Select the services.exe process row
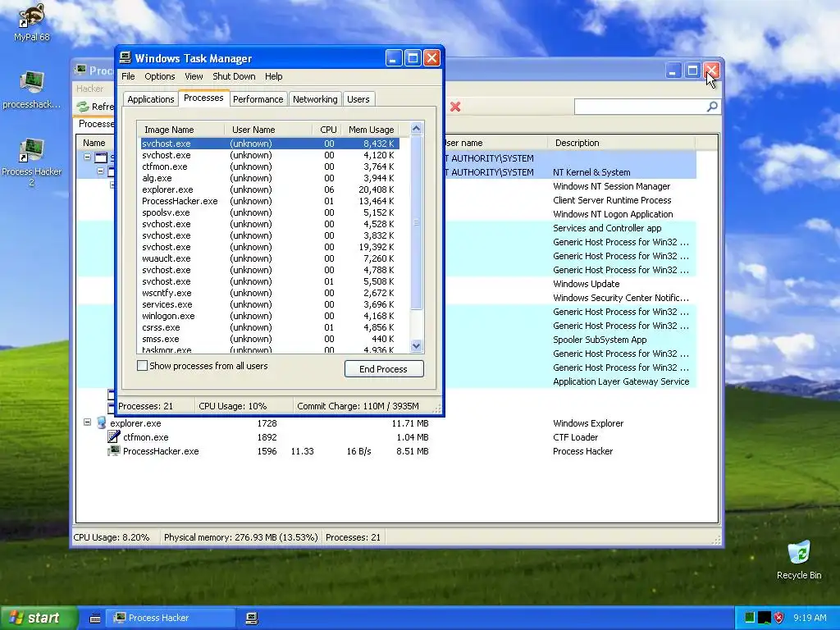This screenshot has height=630, width=840. (269, 304)
